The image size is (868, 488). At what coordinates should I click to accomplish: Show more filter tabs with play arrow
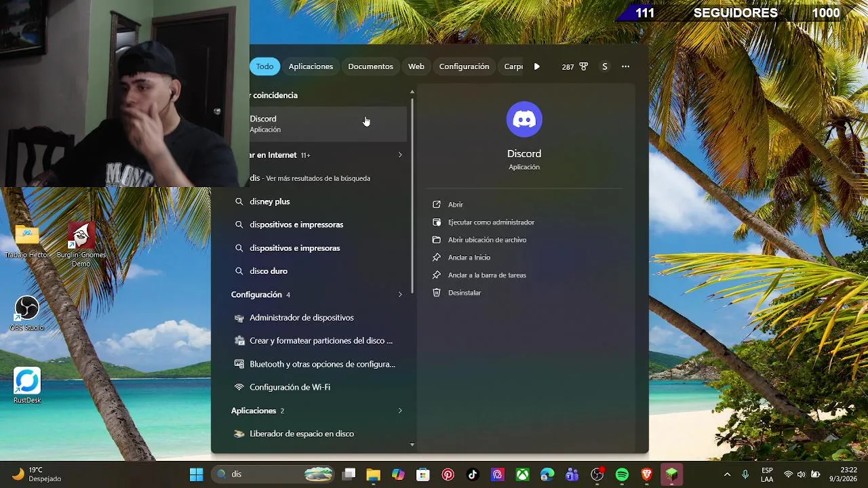point(537,66)
